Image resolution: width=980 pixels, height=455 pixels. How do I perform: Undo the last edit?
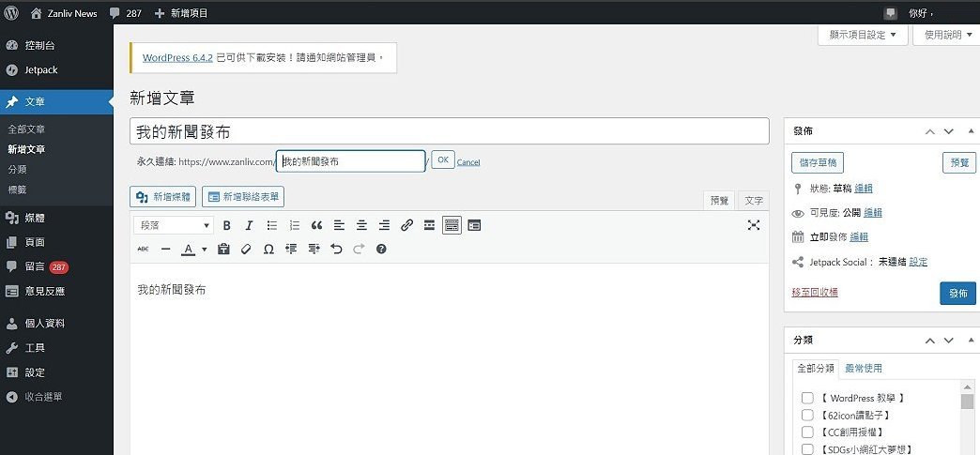coord(336,250)
